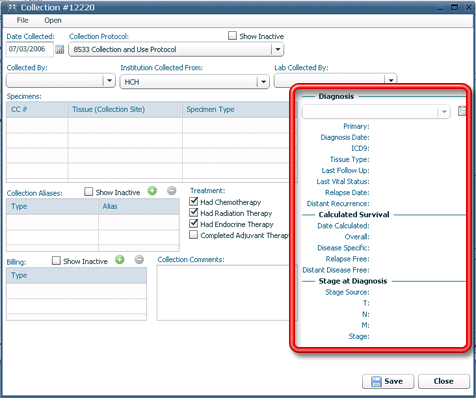The image size is (476, 398).
Task: Select the CC # column header
Action: coord(37,110)
